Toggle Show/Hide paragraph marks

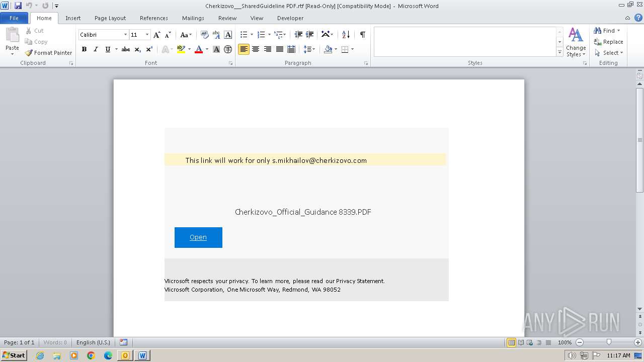click(x=362, y=35)
